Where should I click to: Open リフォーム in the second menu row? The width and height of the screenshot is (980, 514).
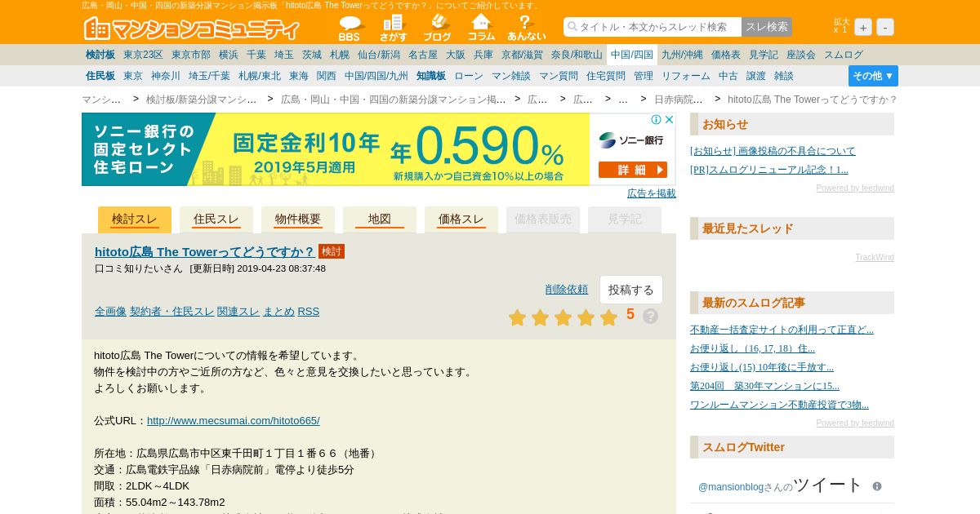click(686, 76)
